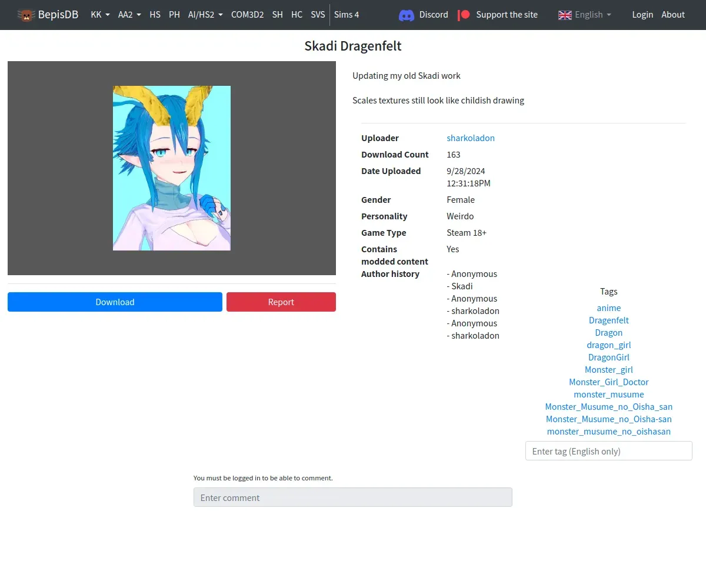The height and width of the screenshot is (588, 706).
Task: Click Support the site link
Action: coord(507,15)
